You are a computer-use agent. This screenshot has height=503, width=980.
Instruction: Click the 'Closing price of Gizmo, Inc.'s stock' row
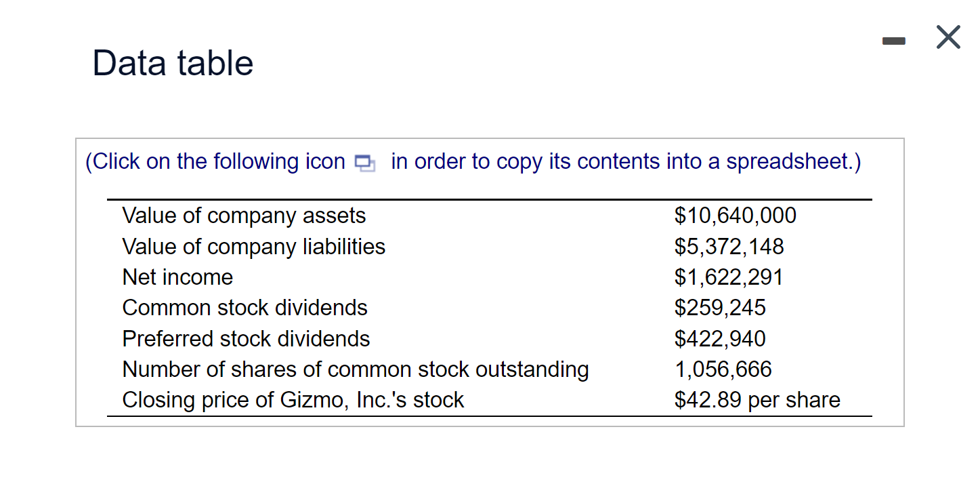293,400
